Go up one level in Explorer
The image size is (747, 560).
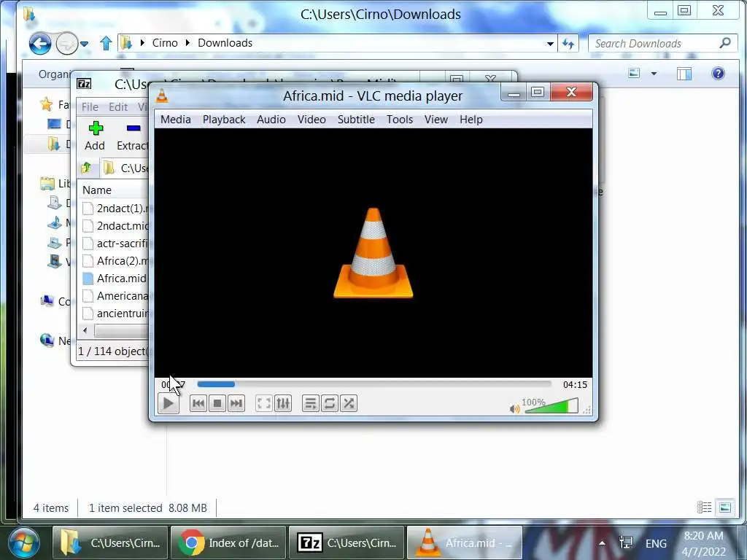point(106,43)
